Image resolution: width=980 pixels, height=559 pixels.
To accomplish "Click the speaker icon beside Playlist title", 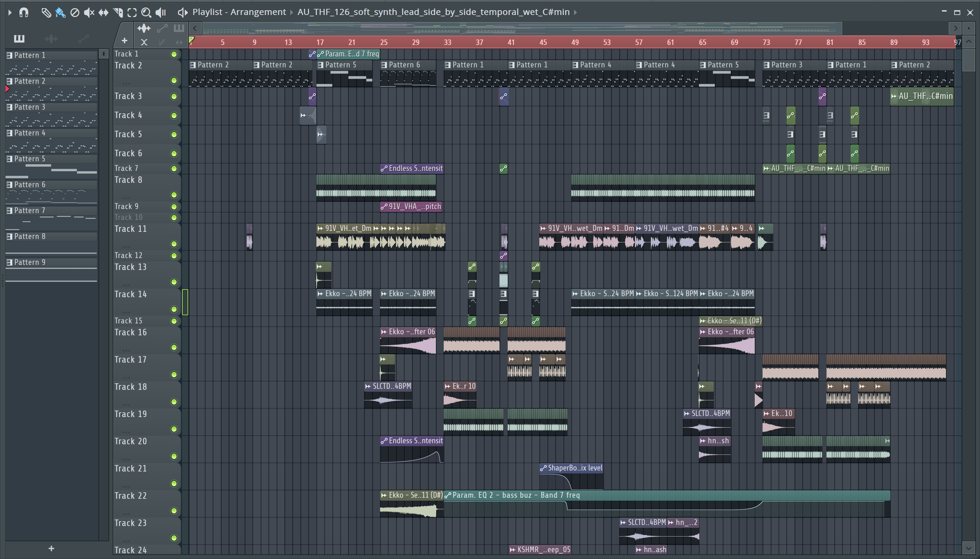I will coord(183,13).
